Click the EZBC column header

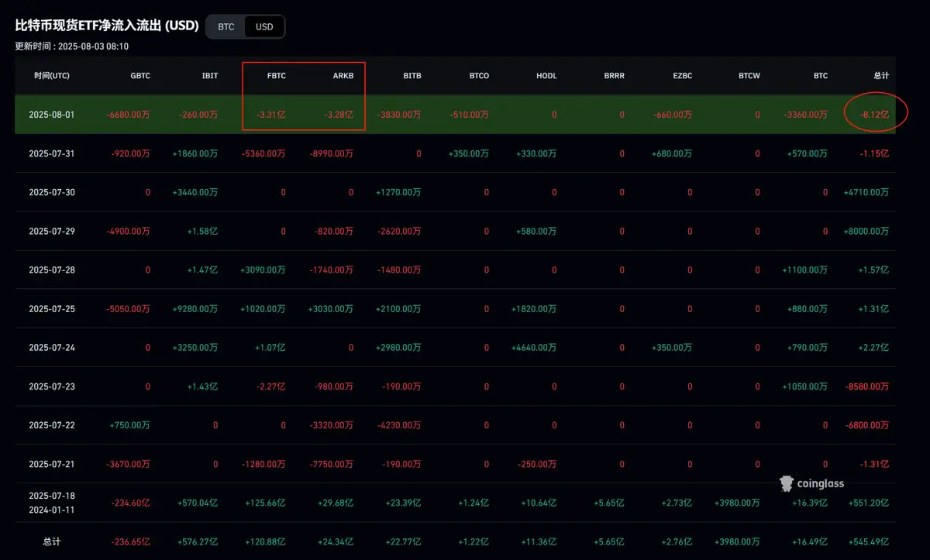[x=682, y=76]
